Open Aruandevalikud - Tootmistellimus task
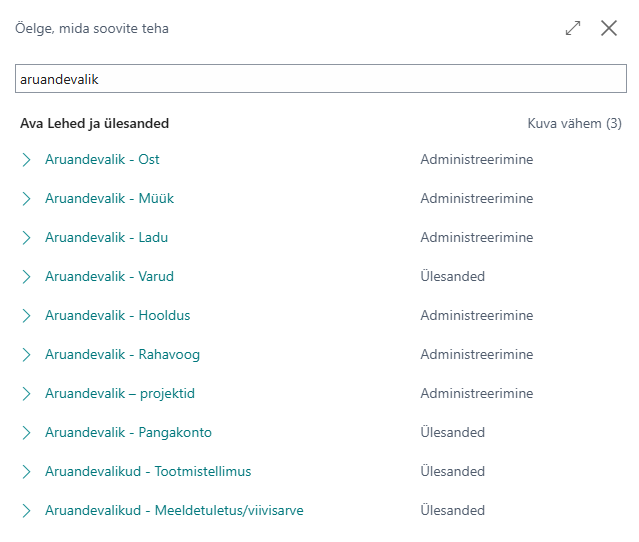639x542 pixels. click(x=148, y=471)
